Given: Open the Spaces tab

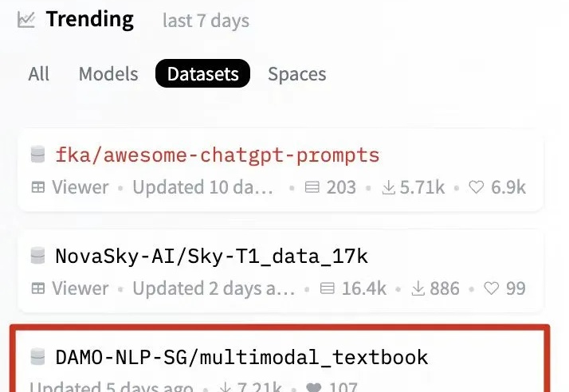Looking at the screenshot, I should [297, 74].
